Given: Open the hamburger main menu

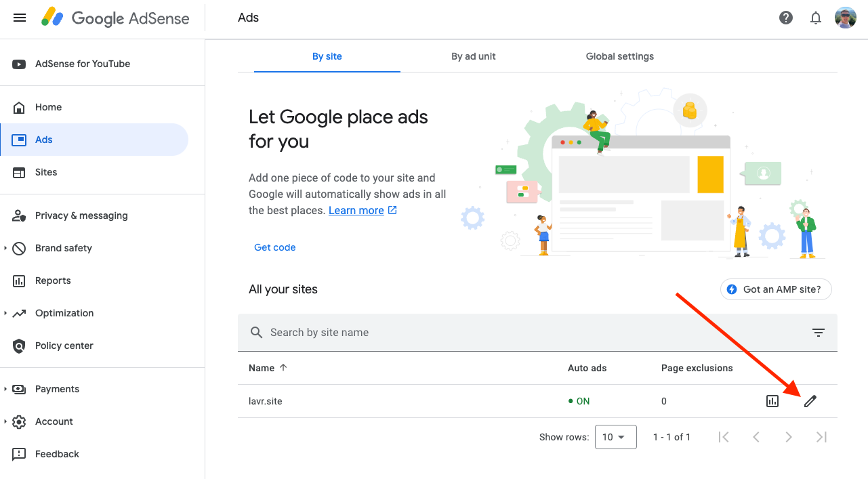Looking at the screenshot, I should tap(20, 18).
